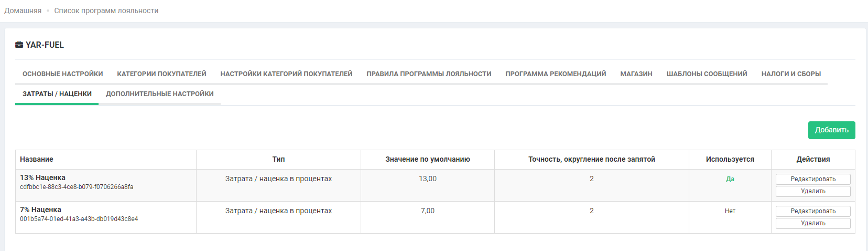Switch to the Основные настройки tab
Screen dimensions: 868x251
62,74
